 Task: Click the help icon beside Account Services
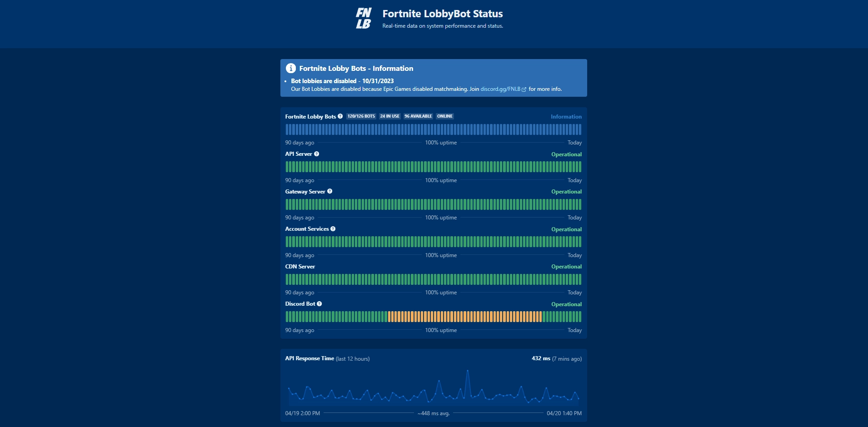click(333, 229)
